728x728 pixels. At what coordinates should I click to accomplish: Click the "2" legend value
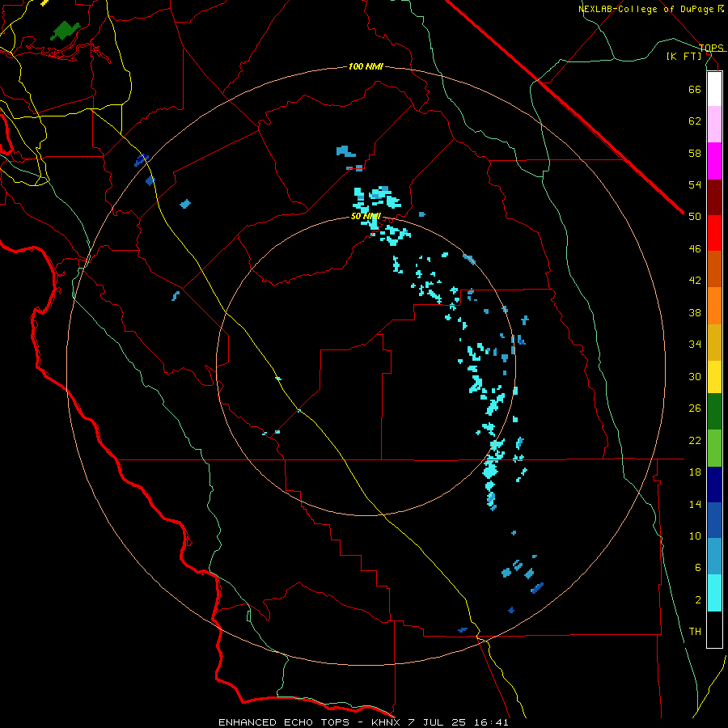pos(698,600)
